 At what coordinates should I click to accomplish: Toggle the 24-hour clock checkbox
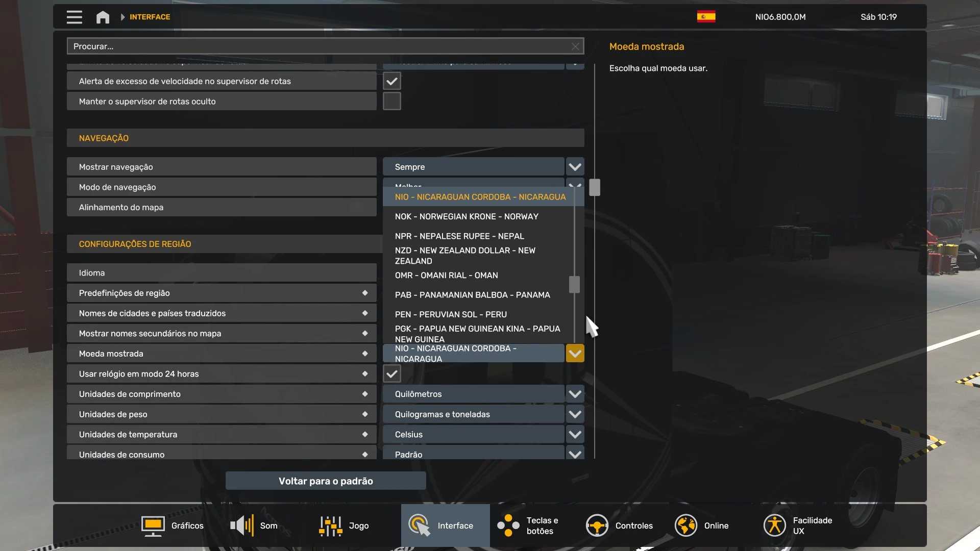point(391,374)
